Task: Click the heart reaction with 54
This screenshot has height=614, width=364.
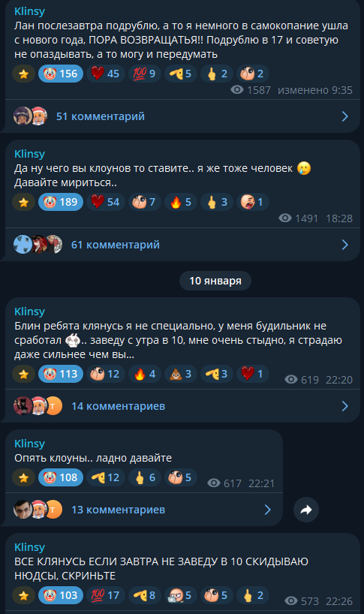Action: point(105,202)
